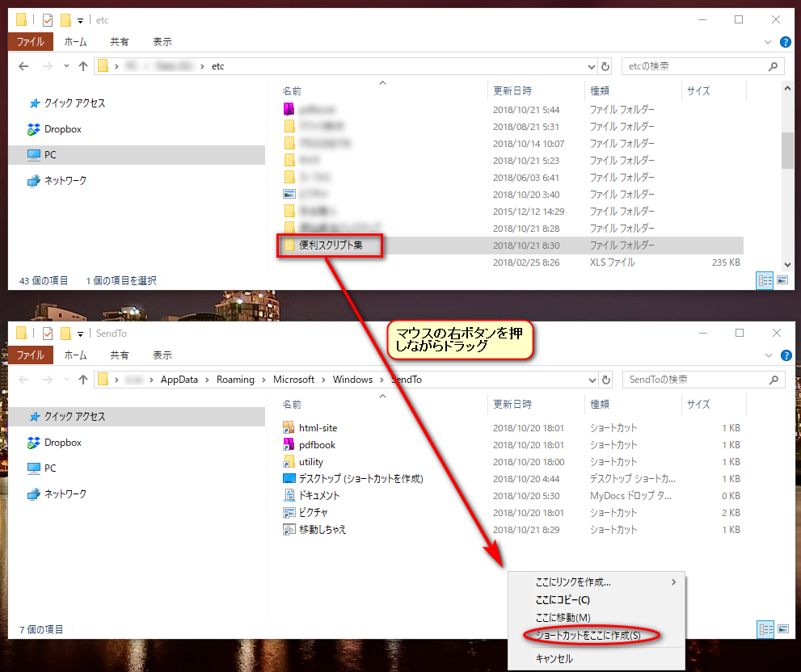Select the pdfbook shortcut in SendTo
This screenshot has height=672, width=801.
point(317,445)
